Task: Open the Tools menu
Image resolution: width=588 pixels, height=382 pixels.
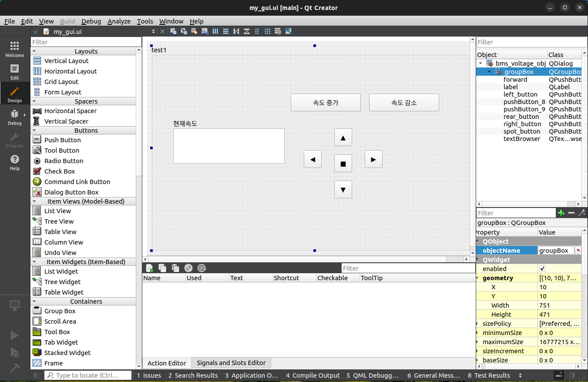Action: 145,21
